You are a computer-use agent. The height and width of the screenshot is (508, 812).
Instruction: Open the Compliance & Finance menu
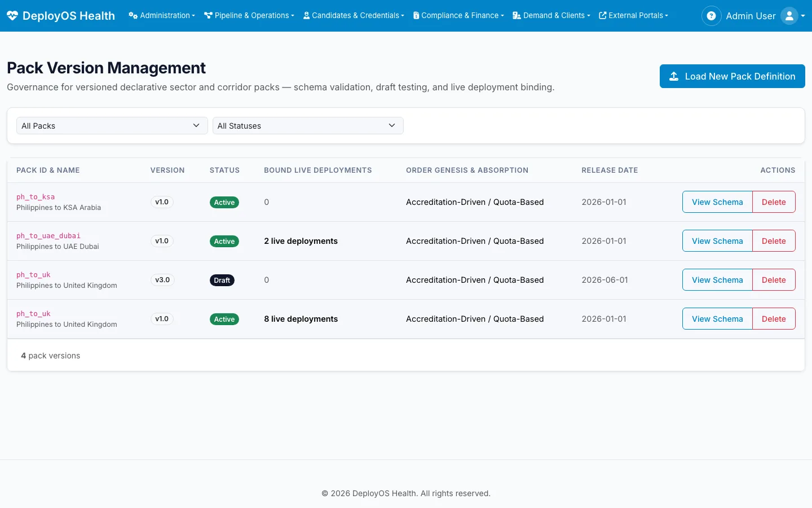click(458, 15)
